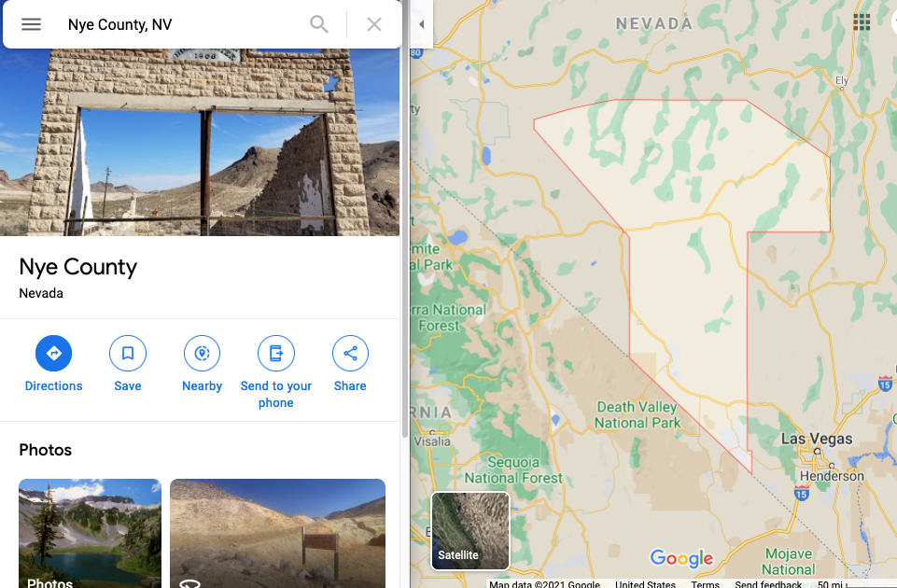Screen dimensions: 897x588
Task: Open the Terms link
Action: coord(705,584)
